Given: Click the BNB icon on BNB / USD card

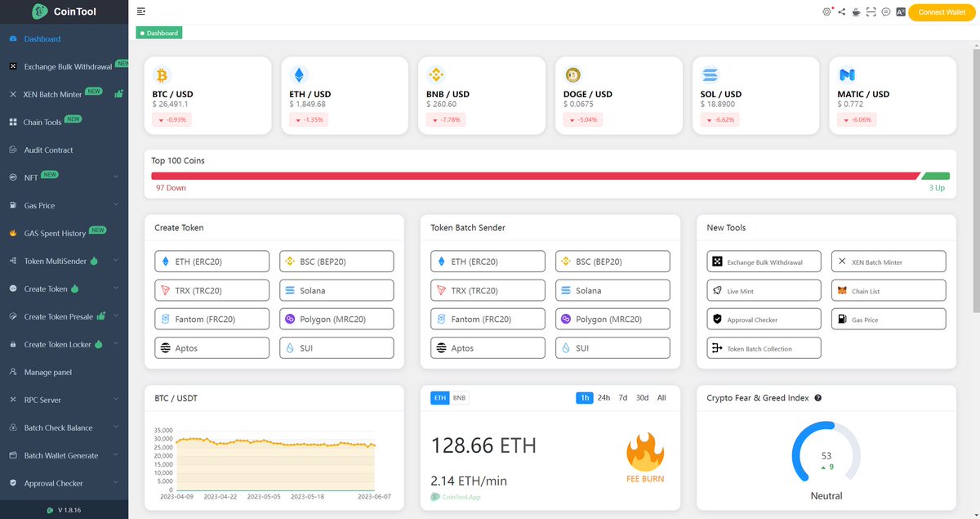Looking at the screenshot, I should 436,75.
